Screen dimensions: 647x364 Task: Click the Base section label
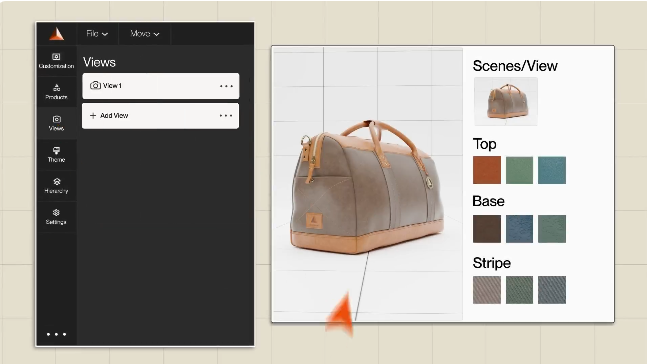tap(488, 201)
